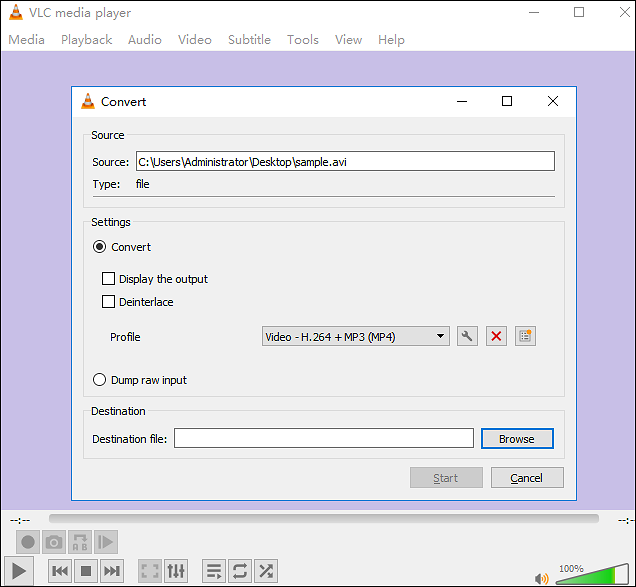Toggle fullscreen video mode icon

tap(150, 571)
